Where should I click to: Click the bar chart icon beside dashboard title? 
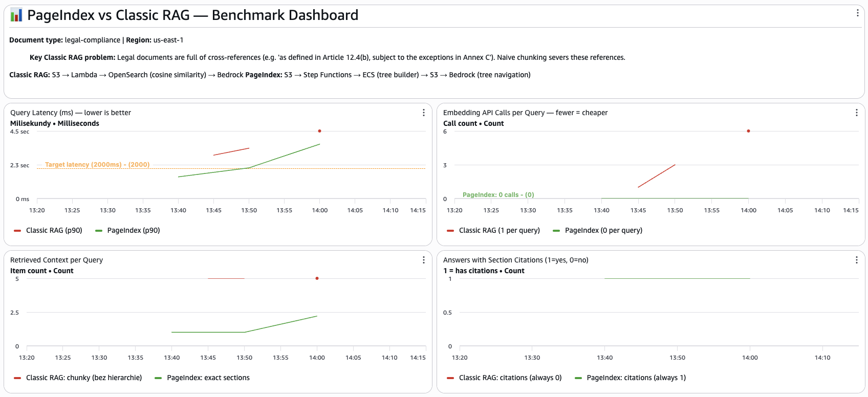tap(16, 15)
